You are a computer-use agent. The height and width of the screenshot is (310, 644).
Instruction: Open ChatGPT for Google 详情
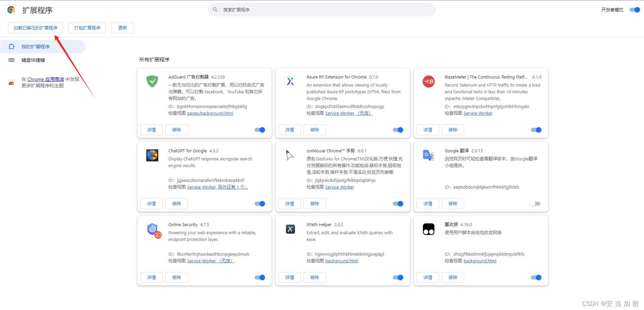(x=151, y=204)
